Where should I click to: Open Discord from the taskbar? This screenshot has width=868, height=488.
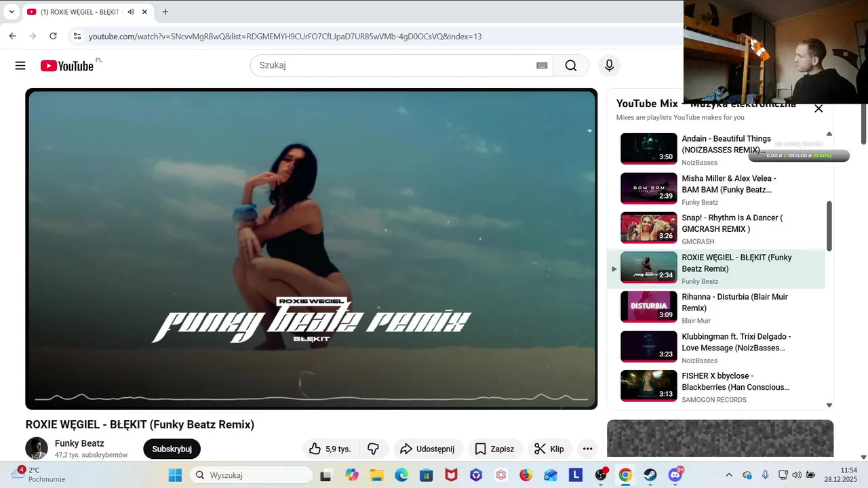pyautogui.click(x=675, y=475)
